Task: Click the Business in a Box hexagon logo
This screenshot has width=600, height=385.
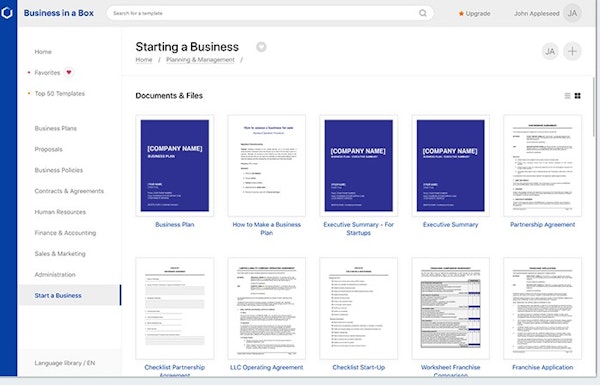Action: click(7, 13)
